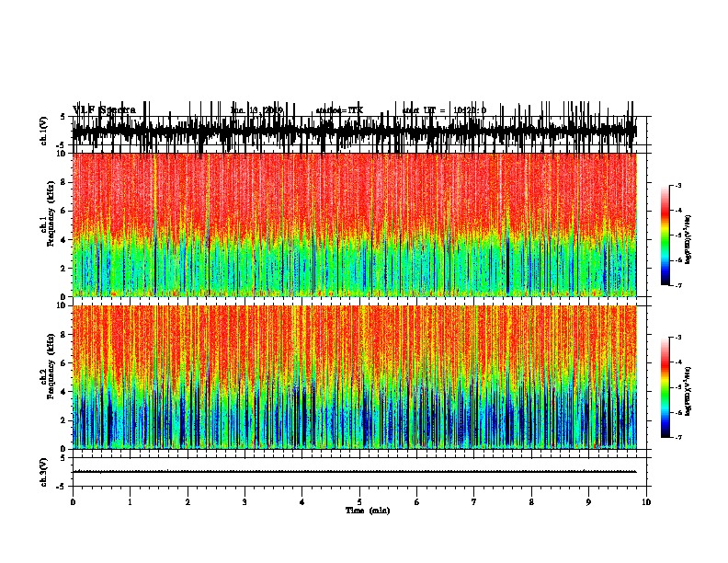Click the time axis tick label '3'
The image size is (728, 563).
click(x=245, y=501)
